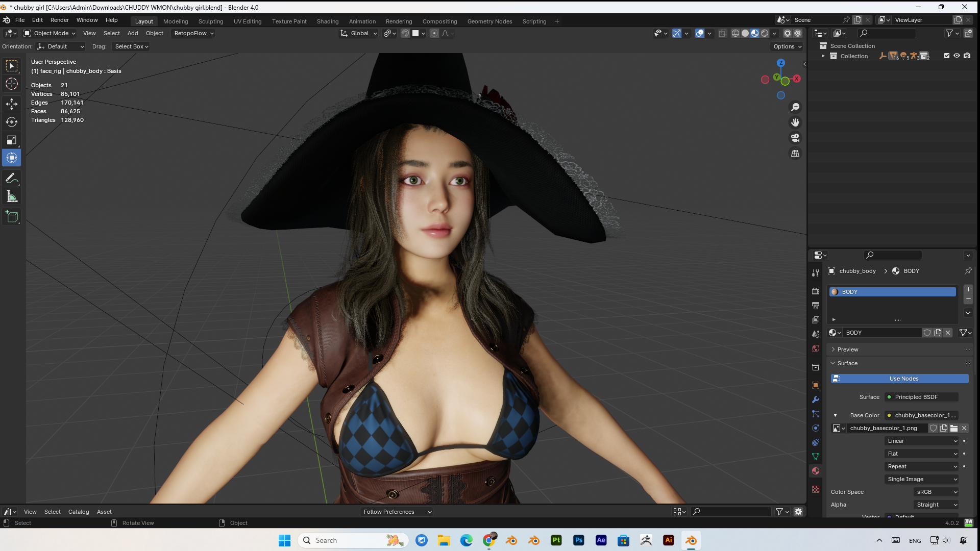Open the Modifier properties wrench tab
The width and height of the screenshot is (980, 551).
point(815,400)
